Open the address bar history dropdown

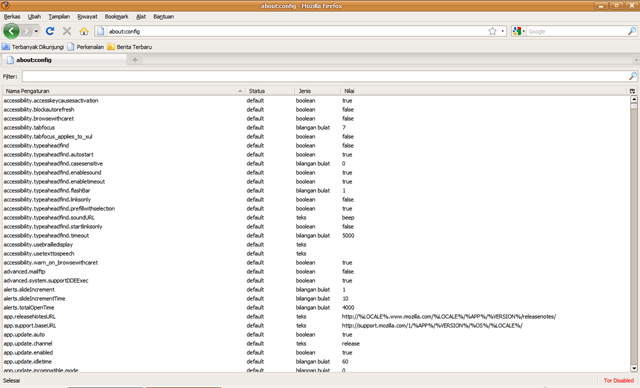click(502, 31)
